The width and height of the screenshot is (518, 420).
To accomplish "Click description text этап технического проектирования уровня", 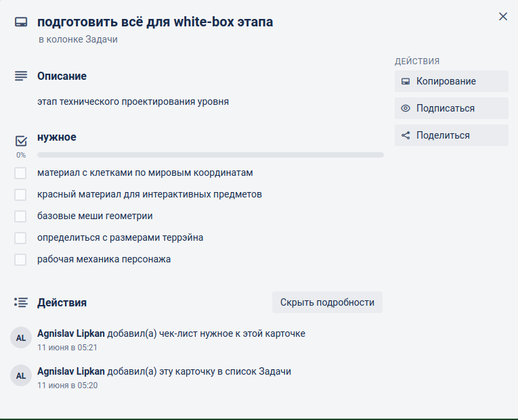I will [133, 101].
